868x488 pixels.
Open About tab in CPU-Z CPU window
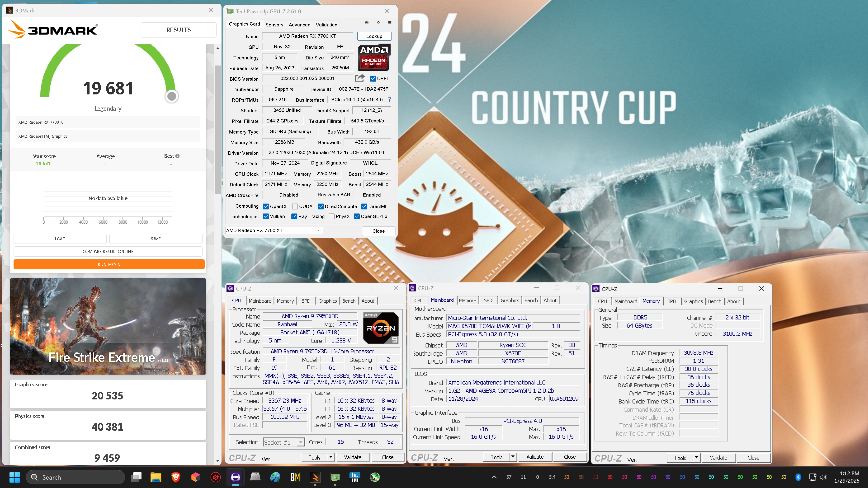point(368,301)
